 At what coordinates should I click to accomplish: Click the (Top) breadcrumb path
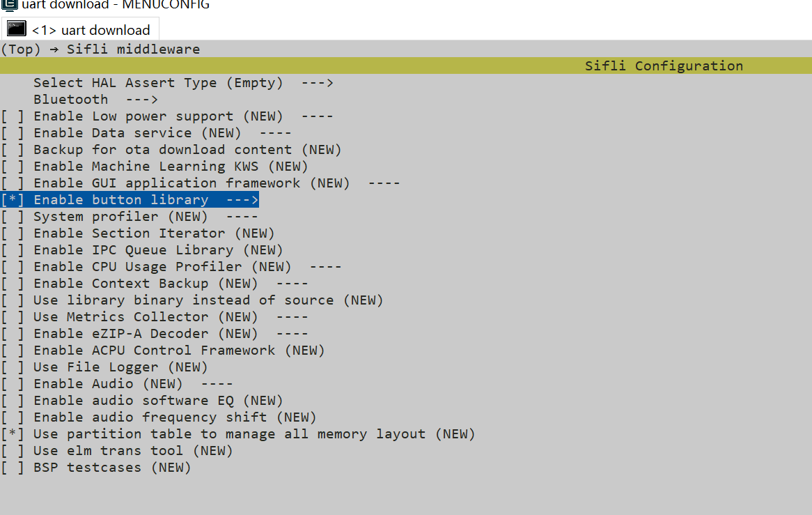17,49
